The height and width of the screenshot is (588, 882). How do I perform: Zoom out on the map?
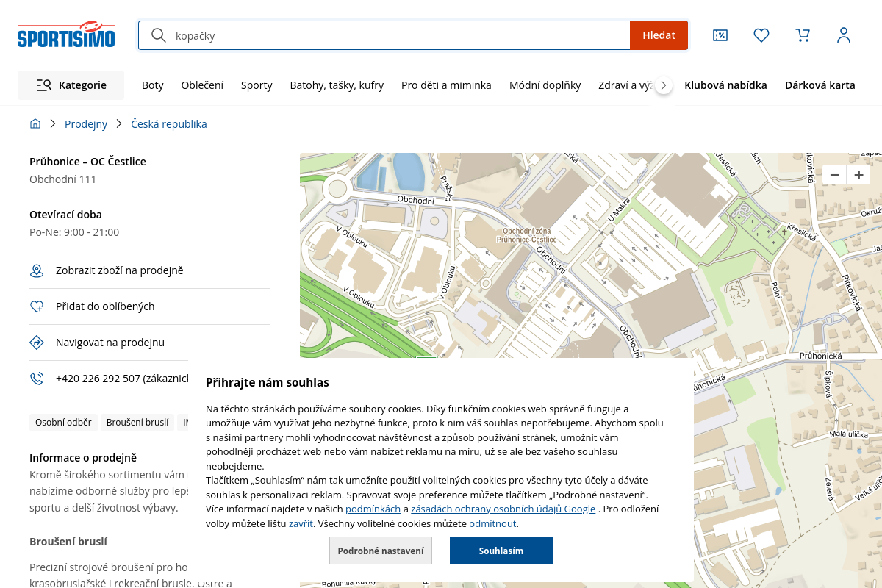coord(834,175)
